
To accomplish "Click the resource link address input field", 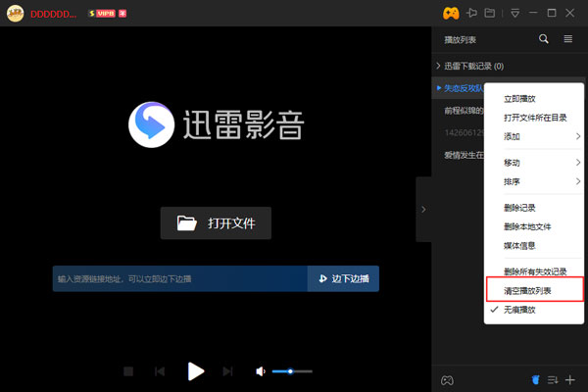I will 180,278.
